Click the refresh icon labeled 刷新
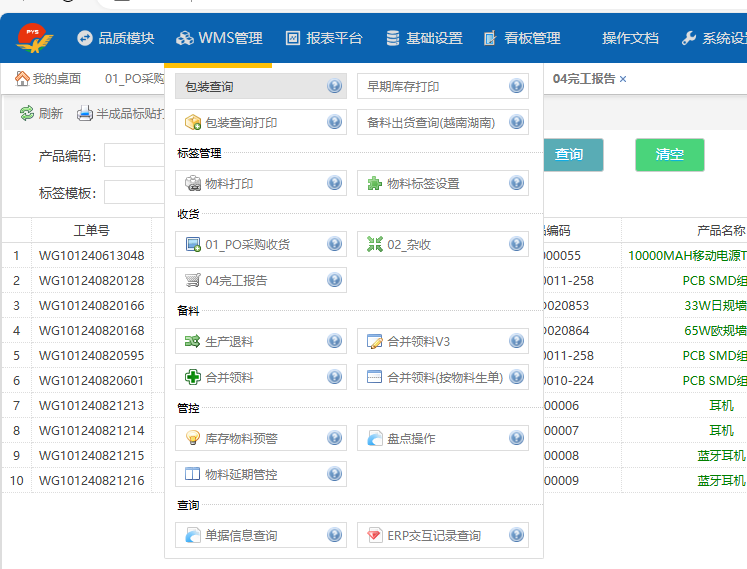Viewport: 747px width, 569px height. (x=27, y=114)
